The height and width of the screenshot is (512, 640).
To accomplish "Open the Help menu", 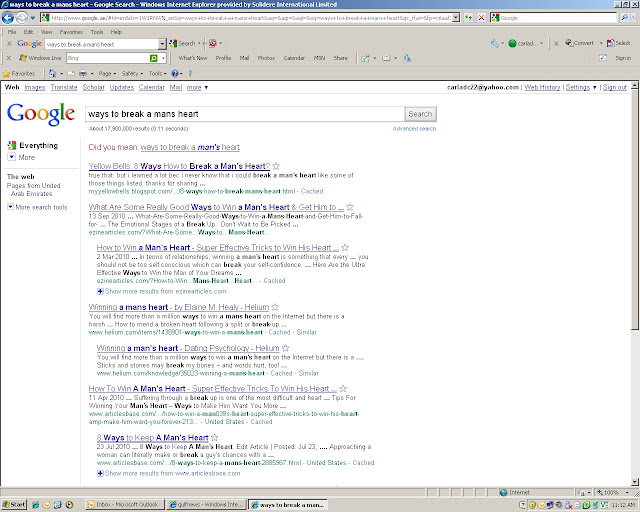I will coord(116,32).
